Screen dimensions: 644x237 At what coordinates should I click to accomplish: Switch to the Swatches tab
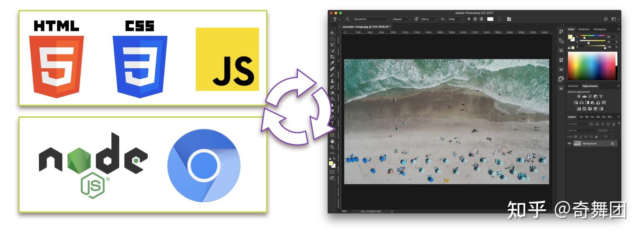tap(584, 29)
